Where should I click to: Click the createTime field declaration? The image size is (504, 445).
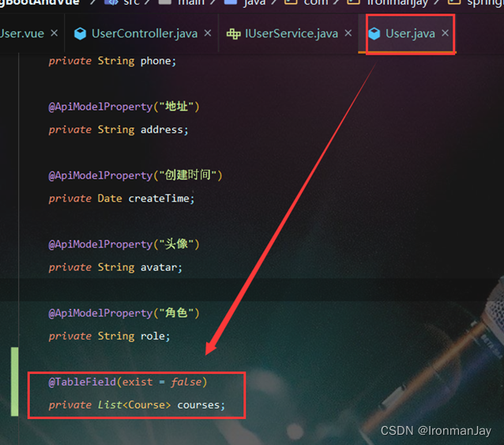click(122, 198)
